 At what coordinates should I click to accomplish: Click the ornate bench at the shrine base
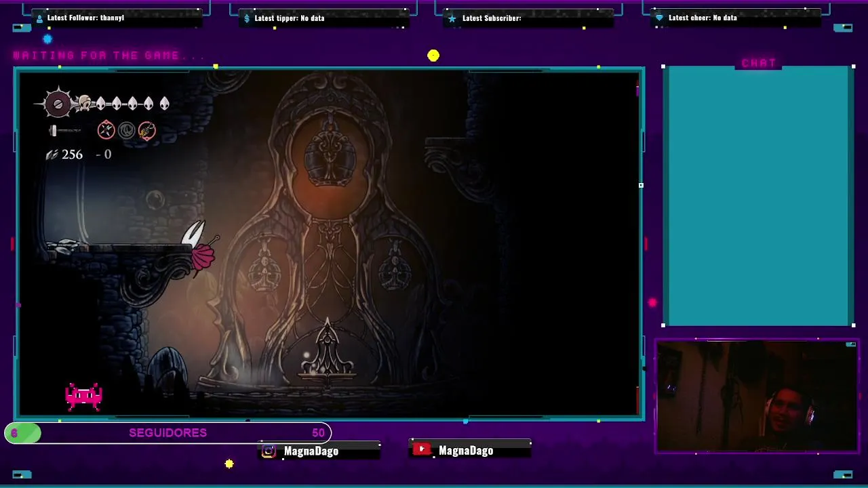pyautogui.click(x=328, y=352)
